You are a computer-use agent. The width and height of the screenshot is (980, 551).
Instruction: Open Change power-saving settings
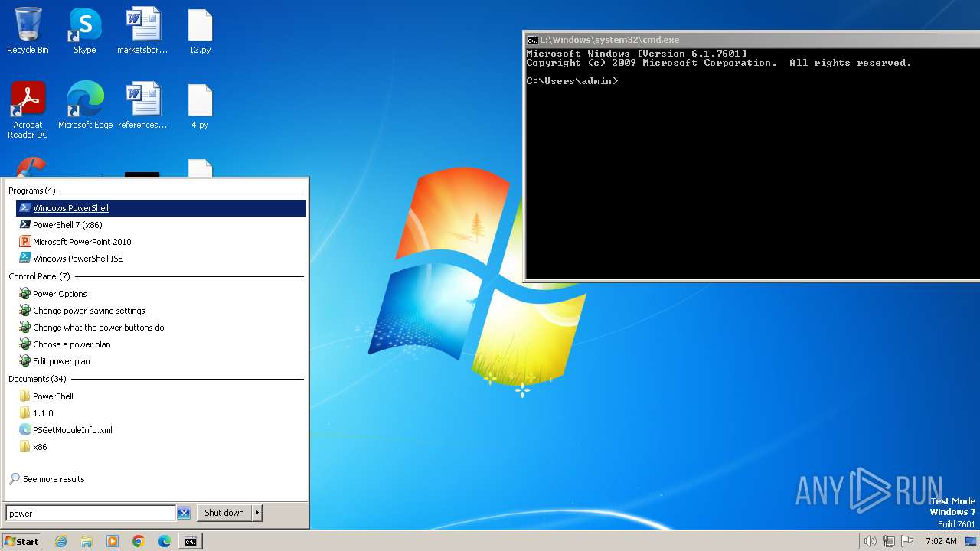pyautogui.click(x=161, y=311)
